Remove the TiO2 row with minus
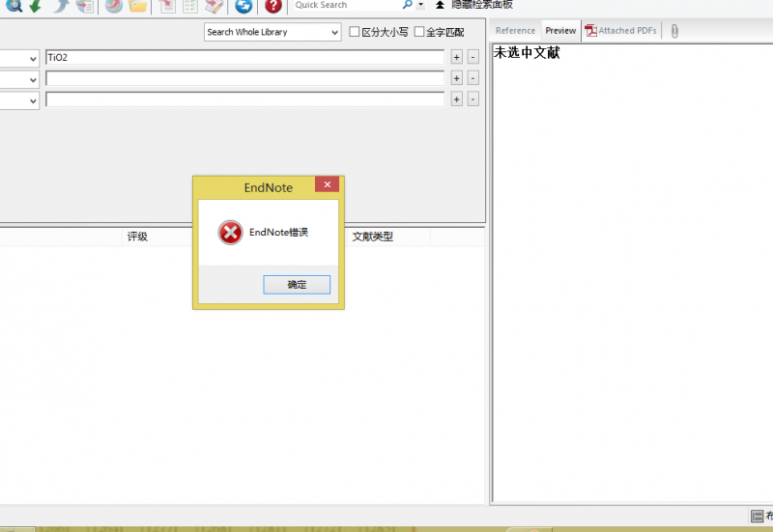Viewport: 773px width, 532px height. point(473,57)
